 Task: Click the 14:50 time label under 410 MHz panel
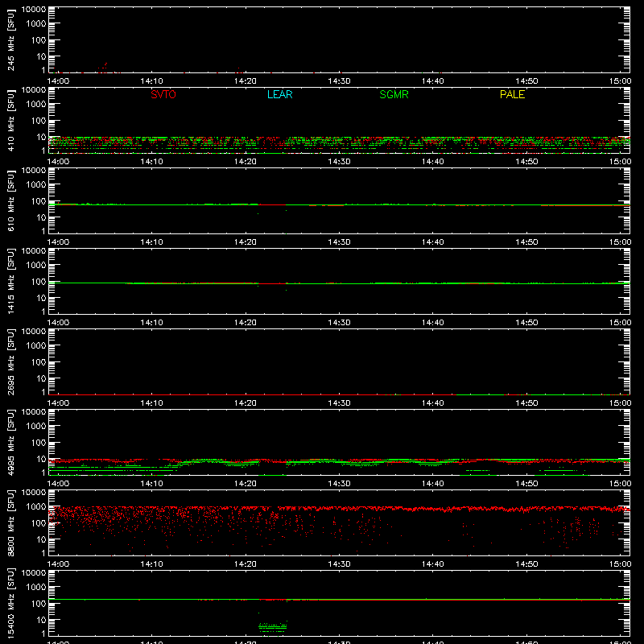tap(526, 162)
